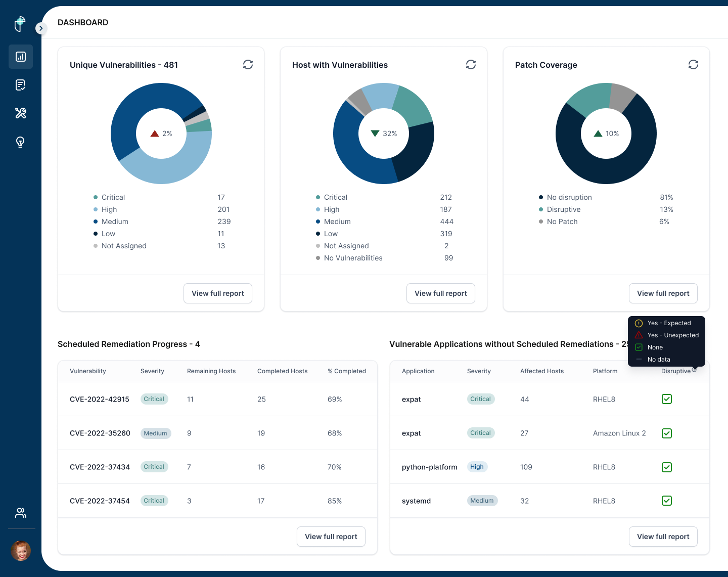This screenshot has width=728, height=577.
Task: Open the reports checklist icon in sidebar
Action: [x=21, y=85]
